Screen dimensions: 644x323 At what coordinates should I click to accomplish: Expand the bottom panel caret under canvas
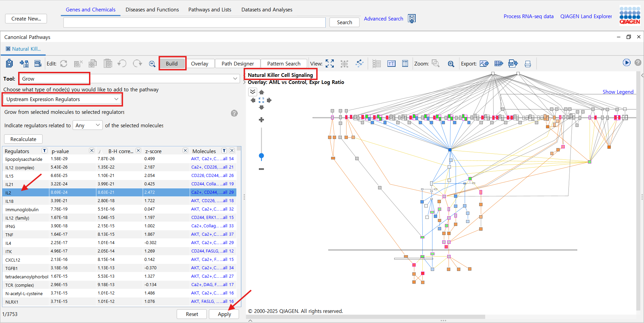[x=250, y=321]
